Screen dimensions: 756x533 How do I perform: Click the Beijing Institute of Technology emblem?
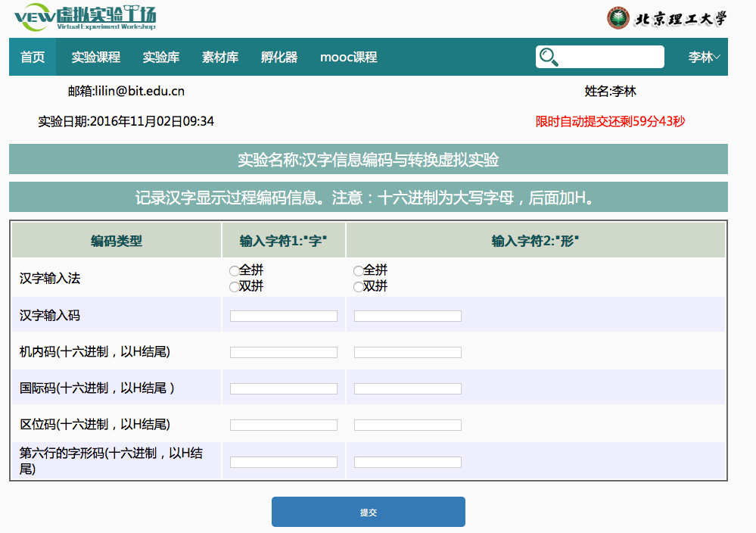point(618,18)
